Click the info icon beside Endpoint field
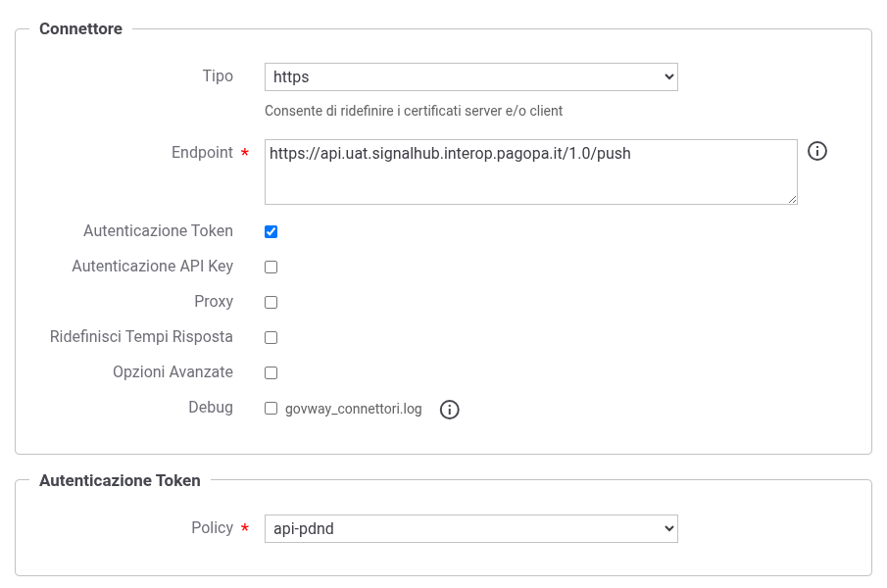 tap(816, 152)
